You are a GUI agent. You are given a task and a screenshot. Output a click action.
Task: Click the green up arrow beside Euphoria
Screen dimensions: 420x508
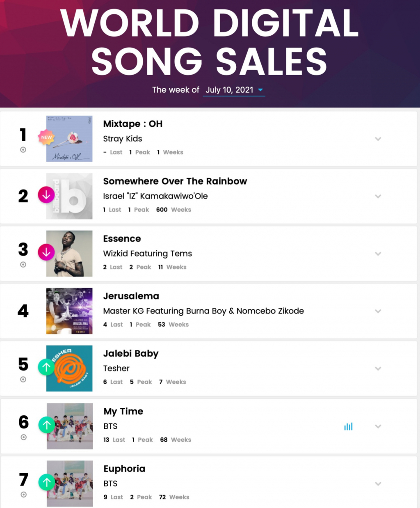pos(47,483)
